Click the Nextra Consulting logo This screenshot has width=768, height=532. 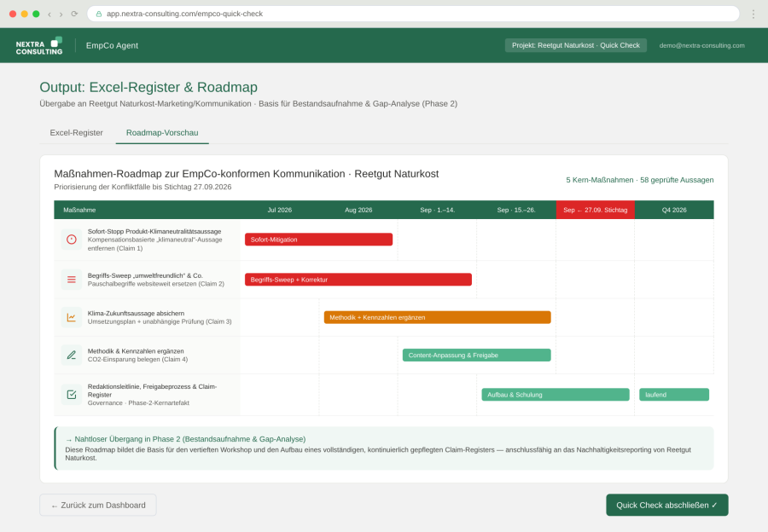tap(39, 45)
